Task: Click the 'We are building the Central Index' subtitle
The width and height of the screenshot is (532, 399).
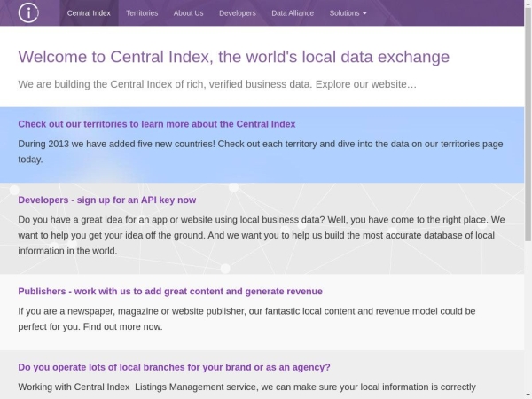Action: coord(217,84)
